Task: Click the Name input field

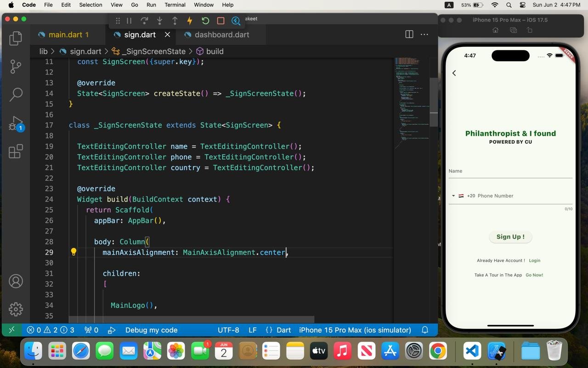Action: coord(510,171)
